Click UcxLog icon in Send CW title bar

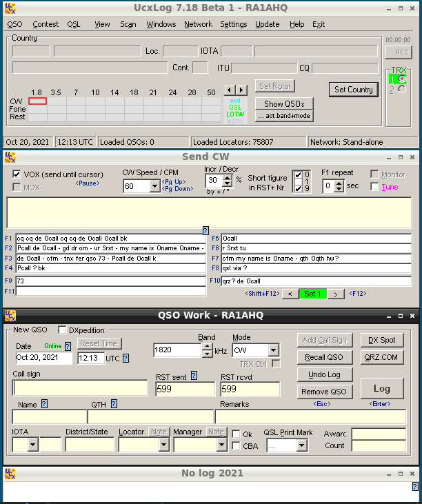click(x=10, y=157)
